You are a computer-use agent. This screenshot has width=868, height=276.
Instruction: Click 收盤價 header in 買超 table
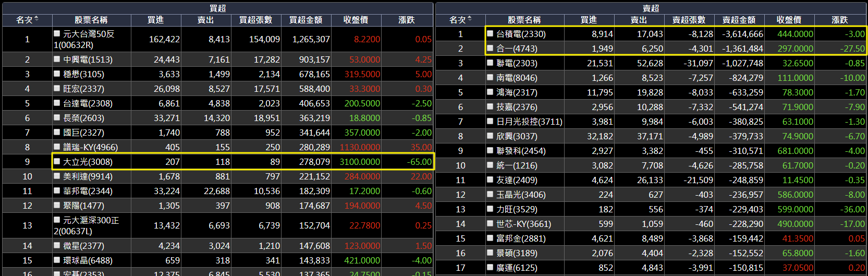pyautogui.click(x=356, y=20)
